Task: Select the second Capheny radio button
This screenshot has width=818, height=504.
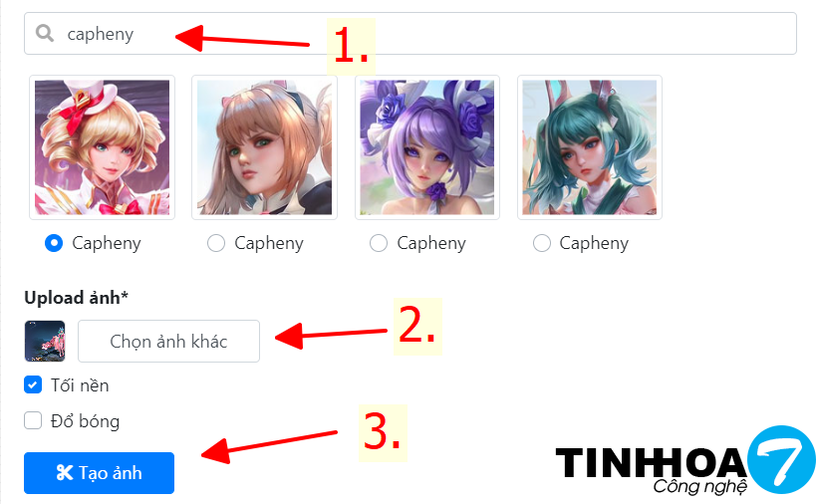Action: (x=216, y=243)
